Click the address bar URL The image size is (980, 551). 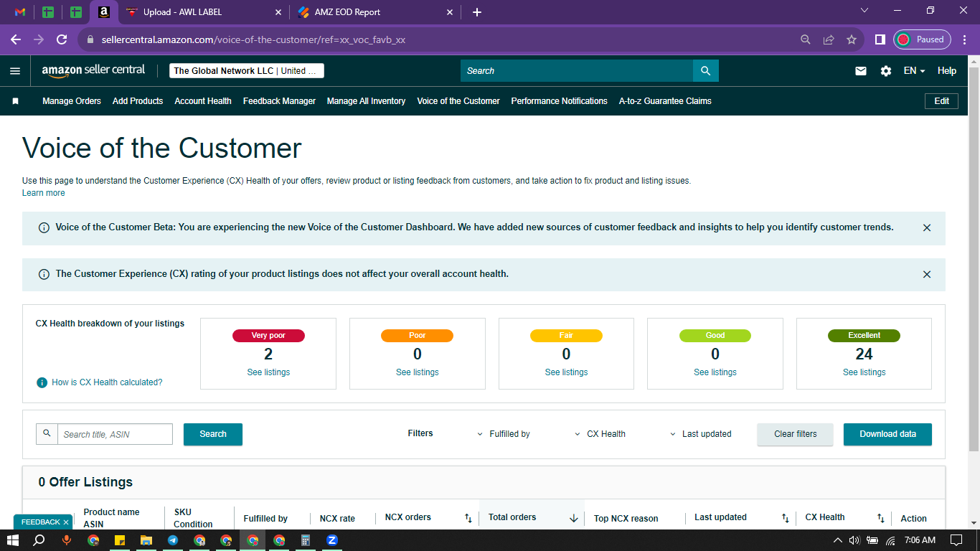252,40
